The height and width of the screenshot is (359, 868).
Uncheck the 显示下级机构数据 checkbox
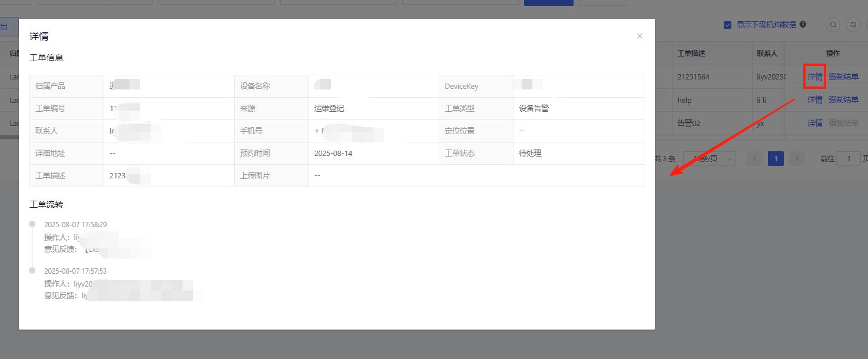(728, 25)
